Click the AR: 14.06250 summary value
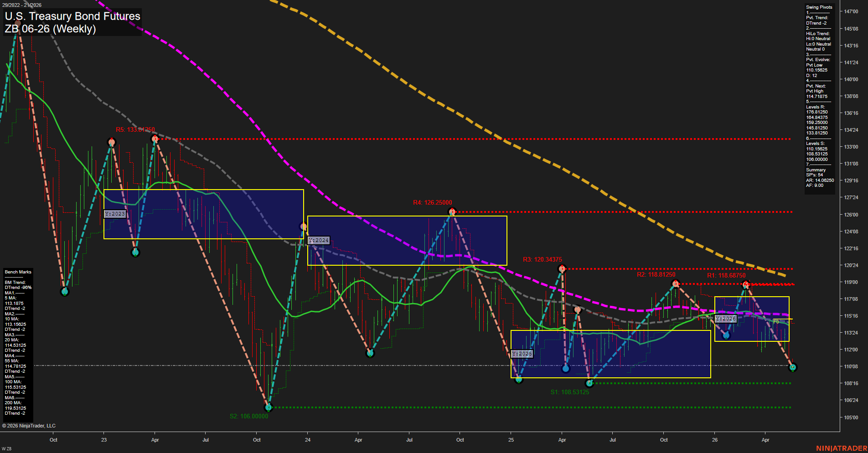Viewport: 868px width, 453px height. (820, 180)
